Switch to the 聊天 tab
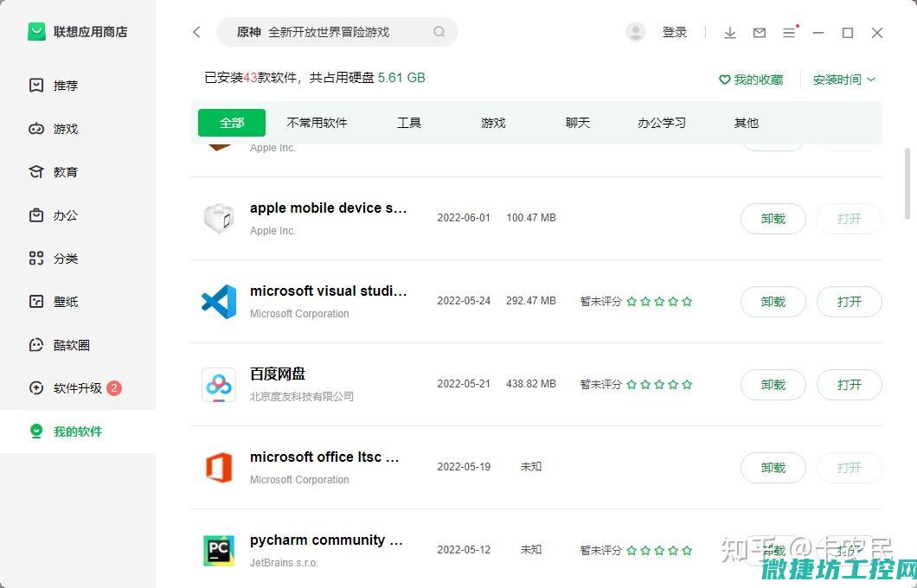 click(x=578, y=123)
